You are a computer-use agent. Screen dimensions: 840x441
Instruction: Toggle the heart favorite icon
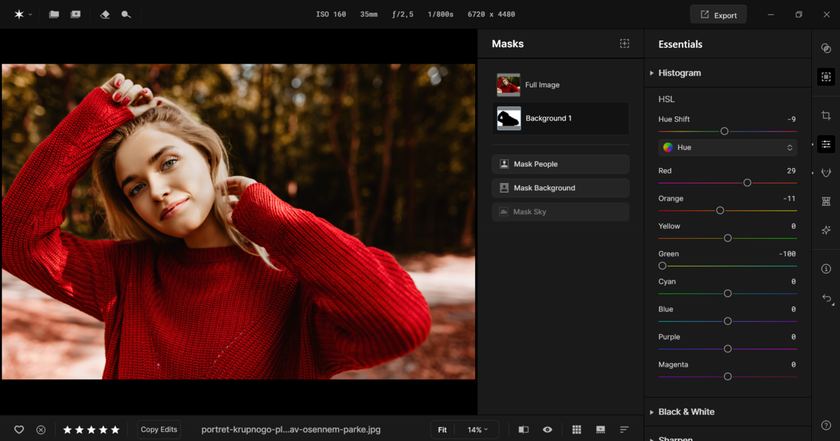pyautogui.click(x=19, y=430)
